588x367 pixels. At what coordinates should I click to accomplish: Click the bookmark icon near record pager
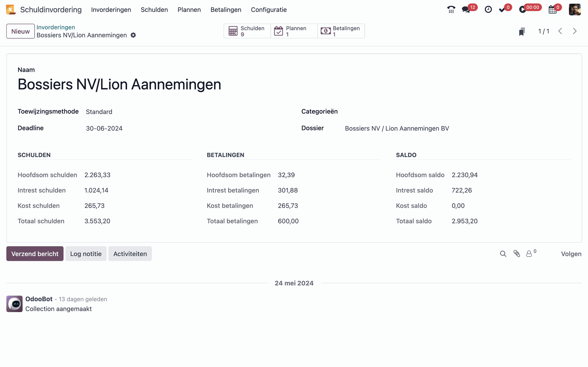click(x=522, y=31)
